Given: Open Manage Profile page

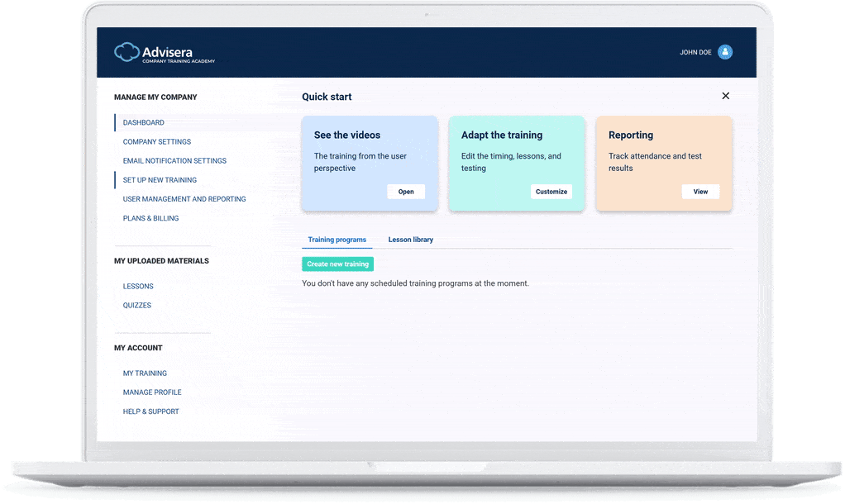Looking at the screenshot, I should pos(152,392).
